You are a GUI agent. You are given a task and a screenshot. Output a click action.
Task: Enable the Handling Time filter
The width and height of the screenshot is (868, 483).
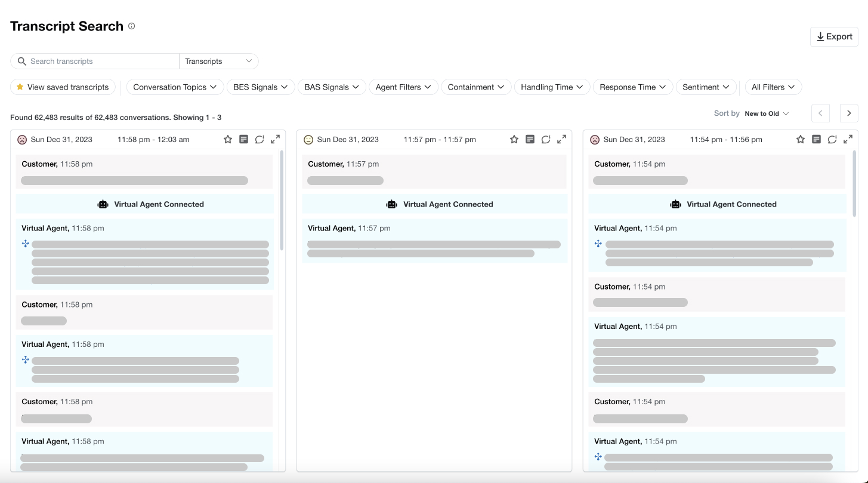coord(551,87)
